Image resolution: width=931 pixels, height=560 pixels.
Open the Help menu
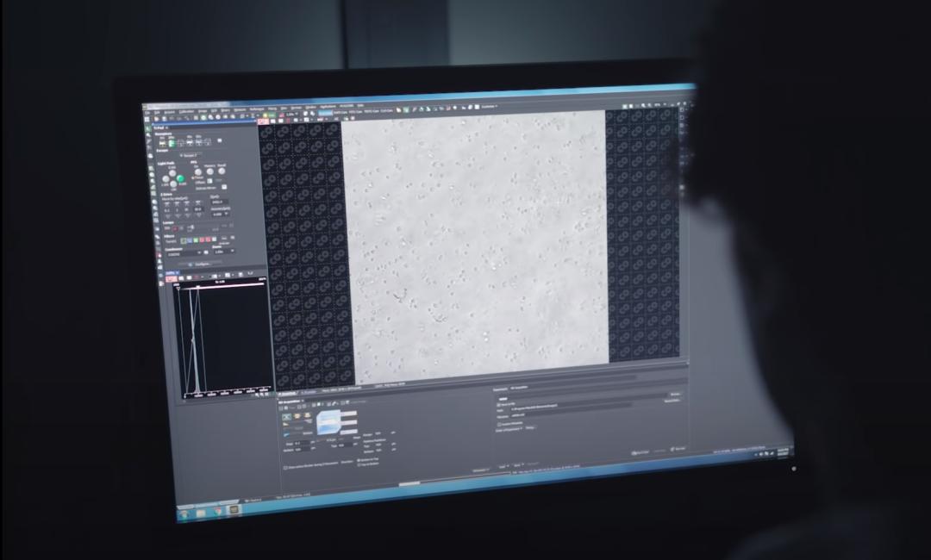[359, 106]
